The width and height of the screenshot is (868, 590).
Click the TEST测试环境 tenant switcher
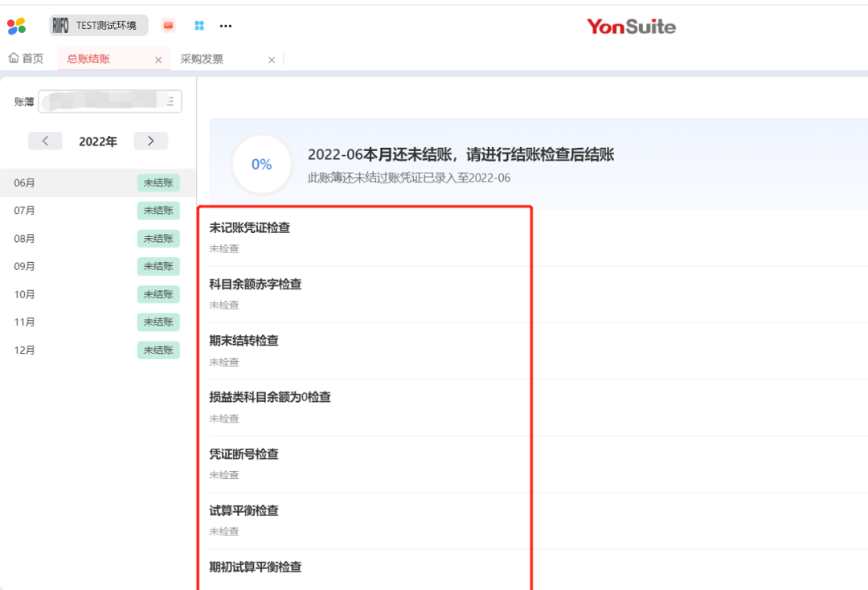tap(99, 26)
